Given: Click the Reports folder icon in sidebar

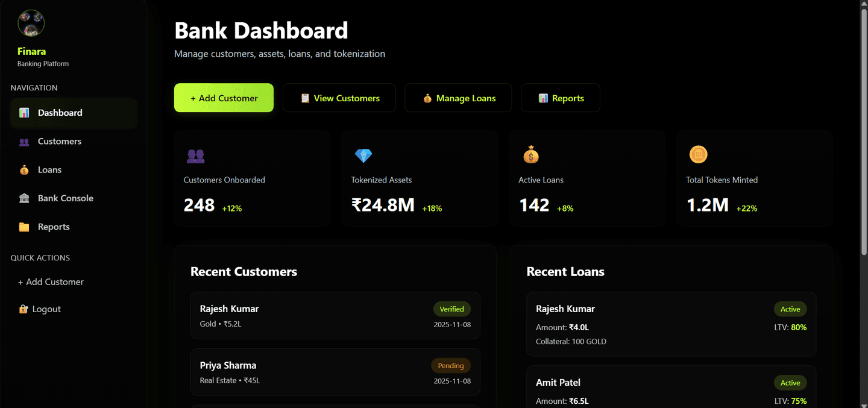Looking at the screenshot, I should pos(24,227).
